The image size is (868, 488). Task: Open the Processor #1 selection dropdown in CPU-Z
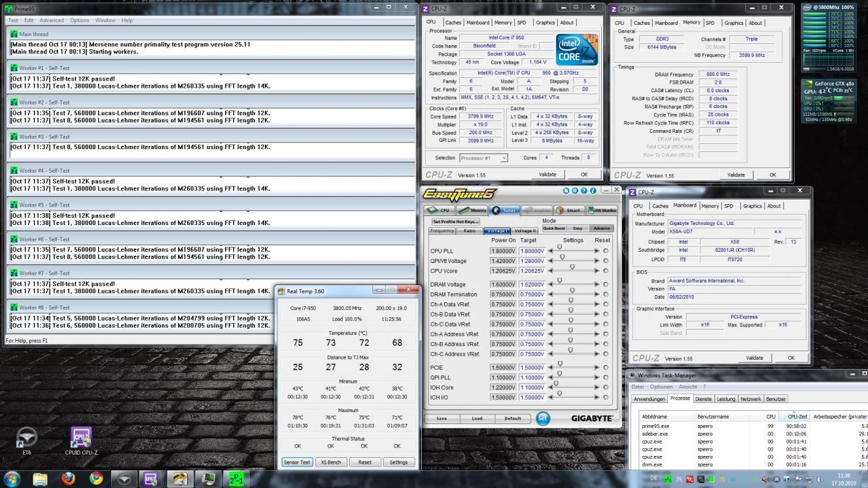pos(483,158)
